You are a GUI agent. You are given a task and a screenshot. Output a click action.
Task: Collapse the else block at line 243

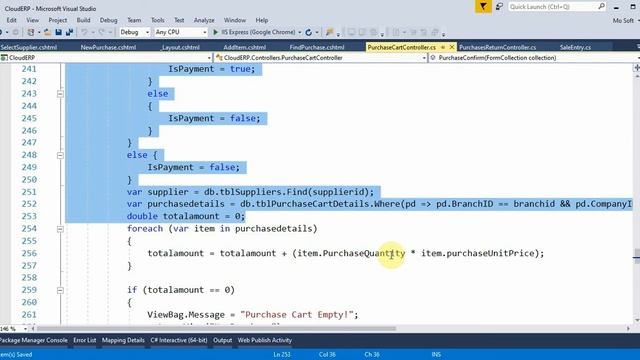click(x=60, y=94)
